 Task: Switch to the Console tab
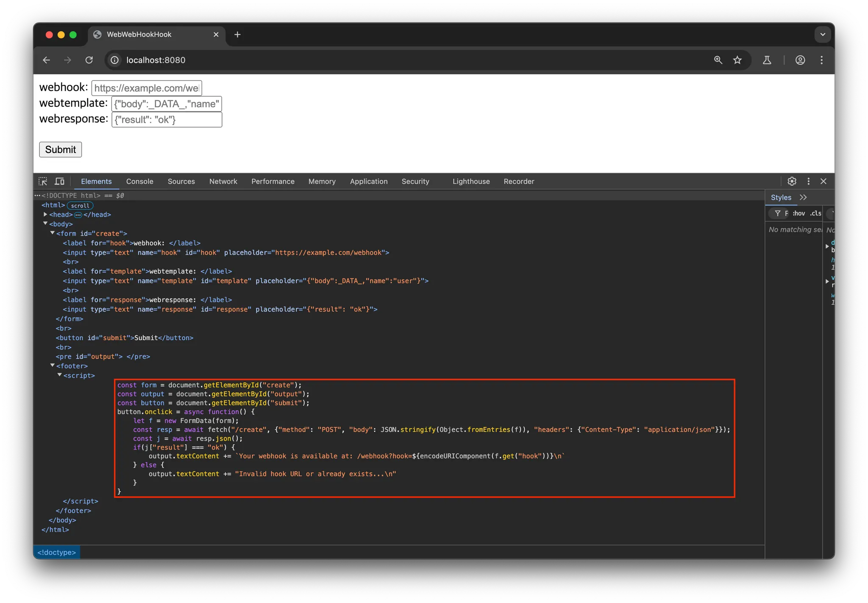click(x=139, y=181)
